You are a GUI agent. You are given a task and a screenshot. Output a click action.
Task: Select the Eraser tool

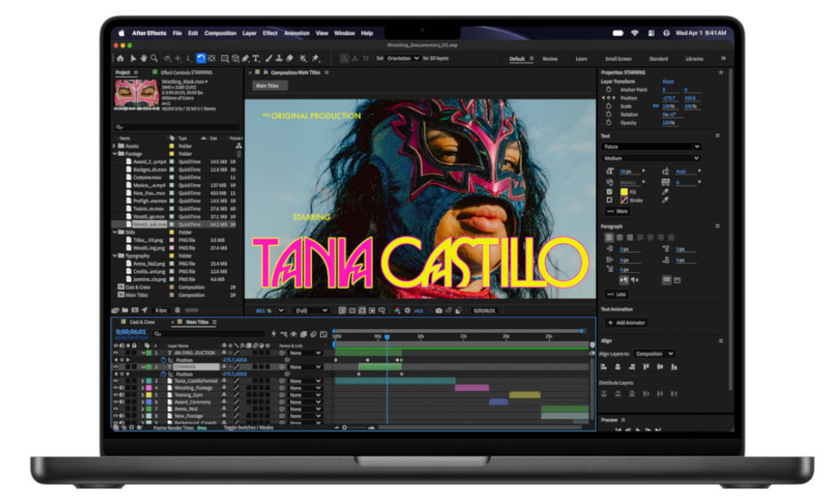click(290, 59)
